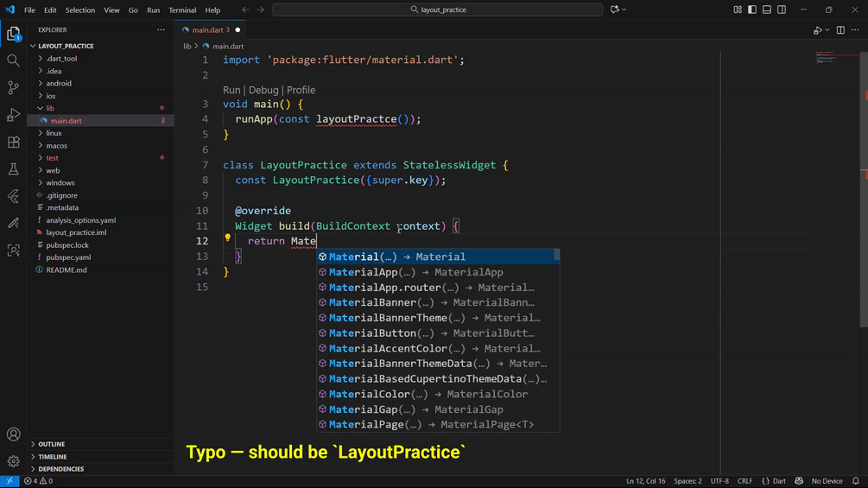Open the Extensions view
This screenshot has height=488, width=868.
click(x=13, y=142)
